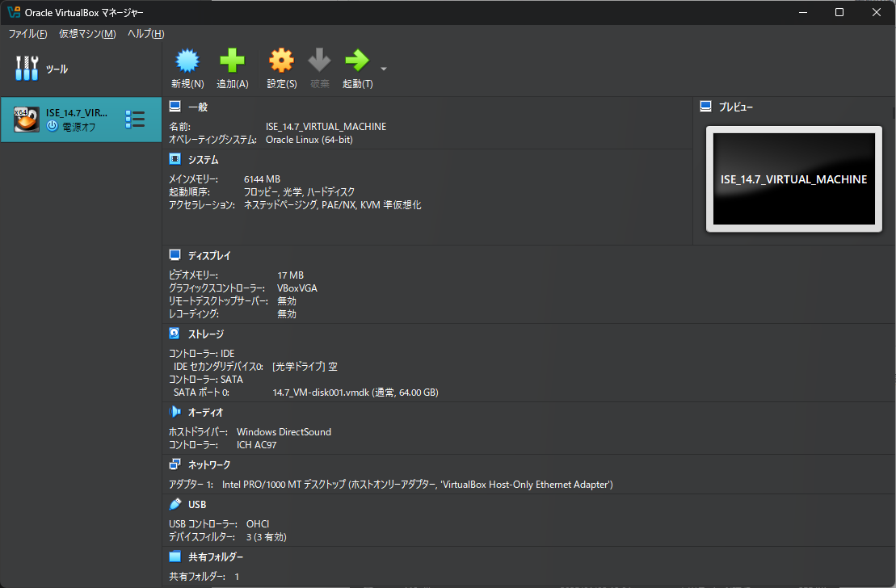Open the ISE_14.7_VIR... machine list menu icon

pos(135,120)
